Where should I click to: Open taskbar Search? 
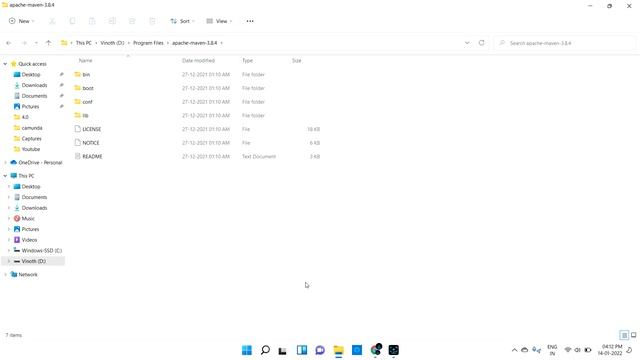[x=265, y=350]
